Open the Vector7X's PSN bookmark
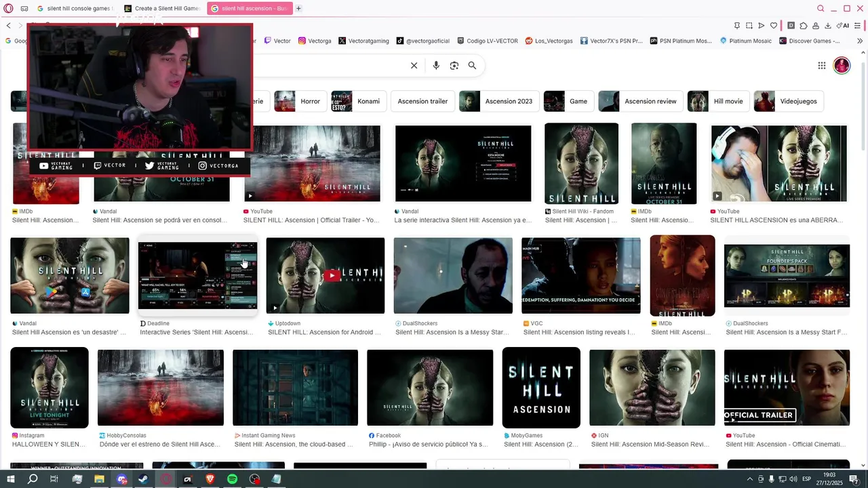Image resolution: width=868 pixels, height=488 pixels. coord(611,41)
